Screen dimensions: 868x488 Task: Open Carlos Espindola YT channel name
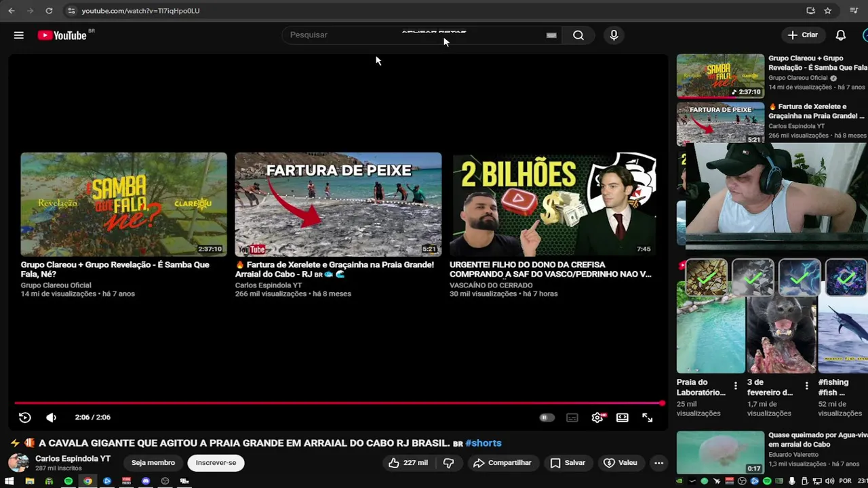coord(73,459)
